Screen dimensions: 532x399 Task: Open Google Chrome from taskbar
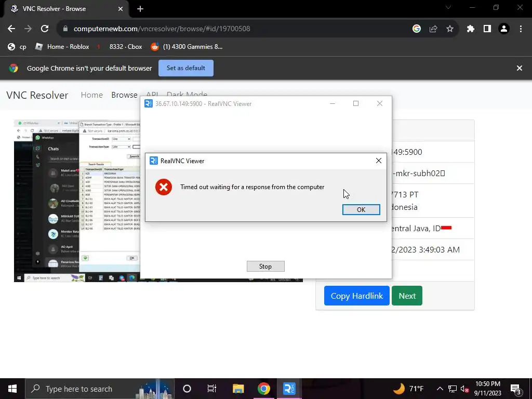click(263, 389)
